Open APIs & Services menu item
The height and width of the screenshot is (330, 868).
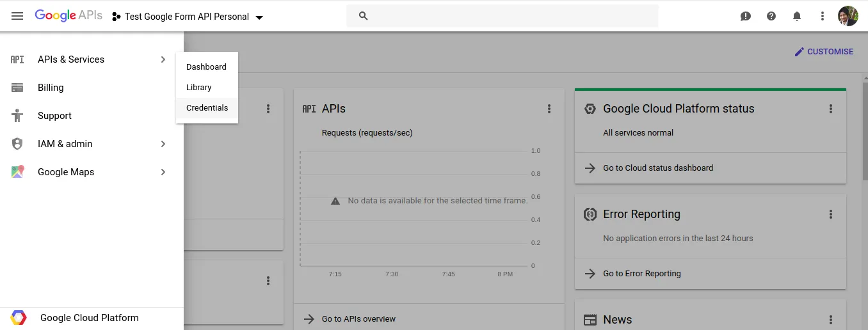(71, 59)
